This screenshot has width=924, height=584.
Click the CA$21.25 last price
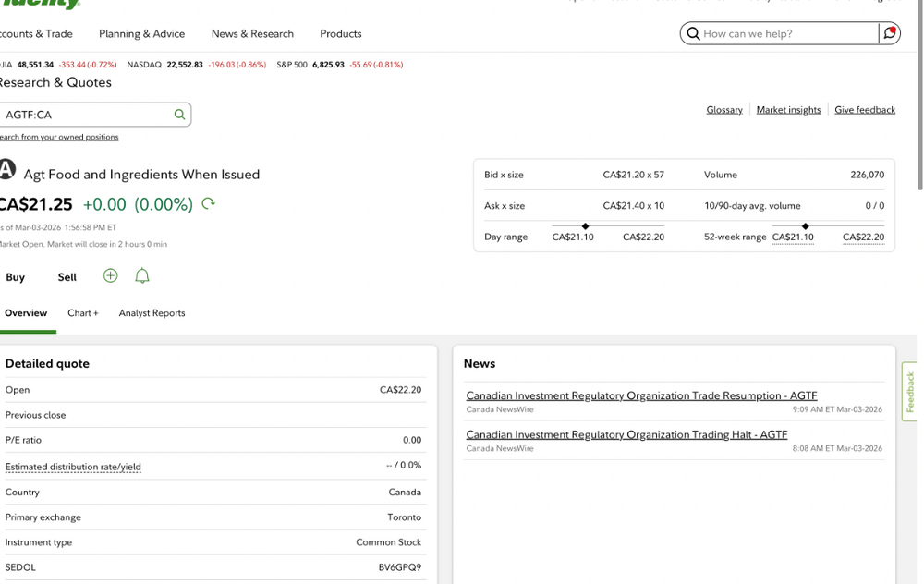click(x=35, y=204)
